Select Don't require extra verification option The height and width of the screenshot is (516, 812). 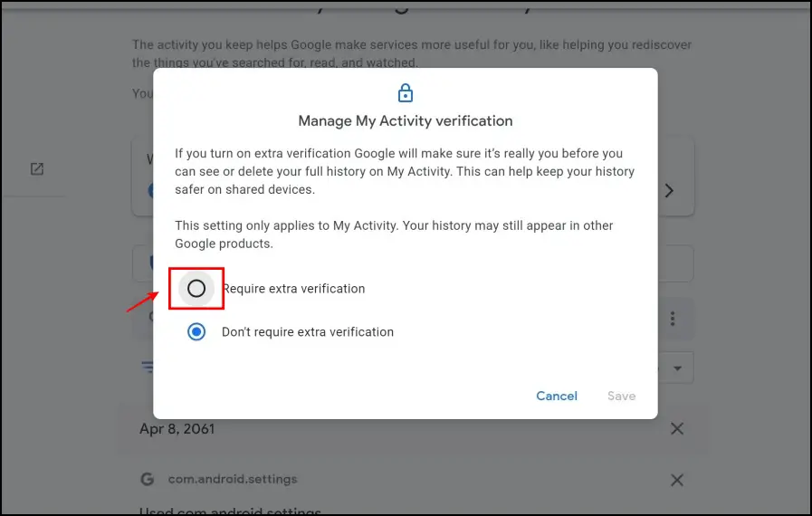click(196, 331)
